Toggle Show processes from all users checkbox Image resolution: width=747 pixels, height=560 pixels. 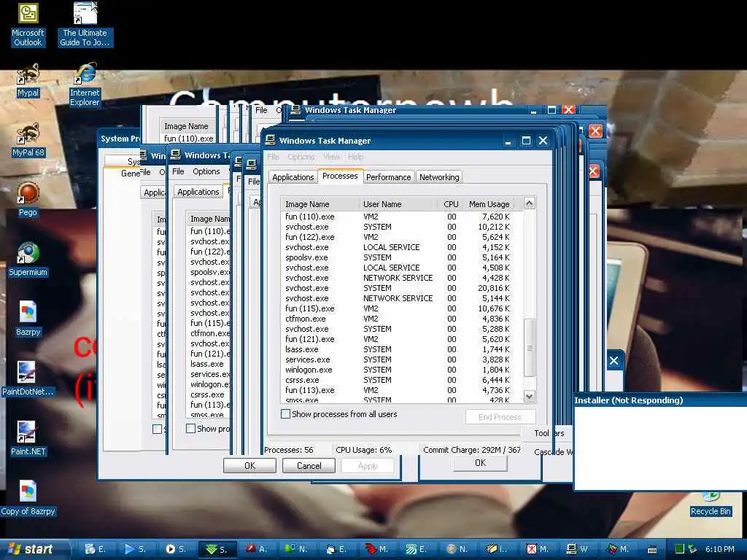point(285,414)
